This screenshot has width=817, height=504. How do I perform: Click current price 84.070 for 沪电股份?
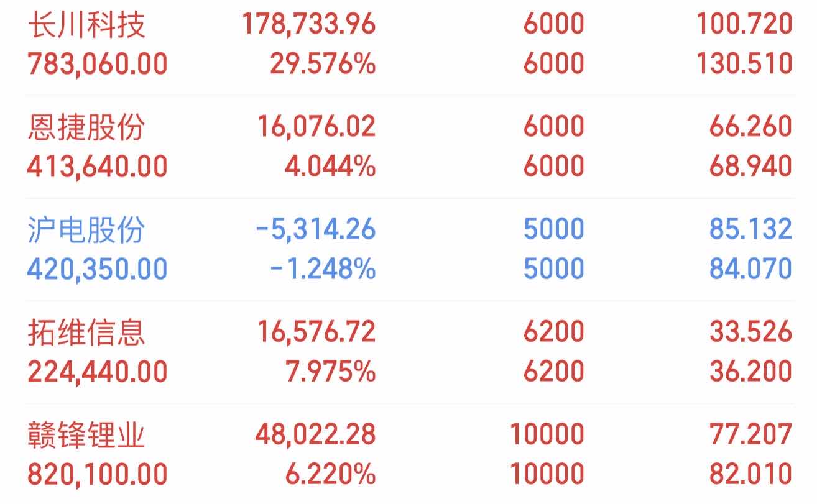click(751, 269)
